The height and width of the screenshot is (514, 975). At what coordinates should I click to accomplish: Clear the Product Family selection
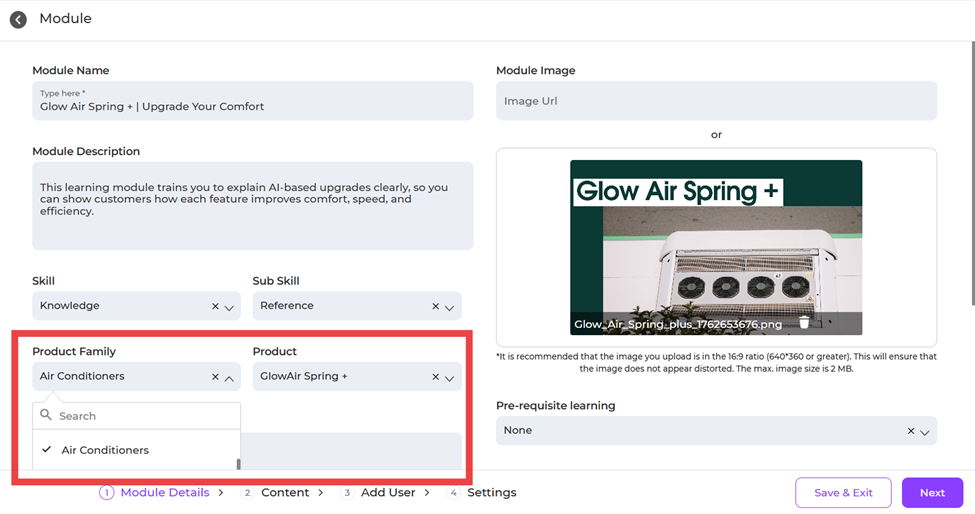pyautogui.click(x=215, y=377)
